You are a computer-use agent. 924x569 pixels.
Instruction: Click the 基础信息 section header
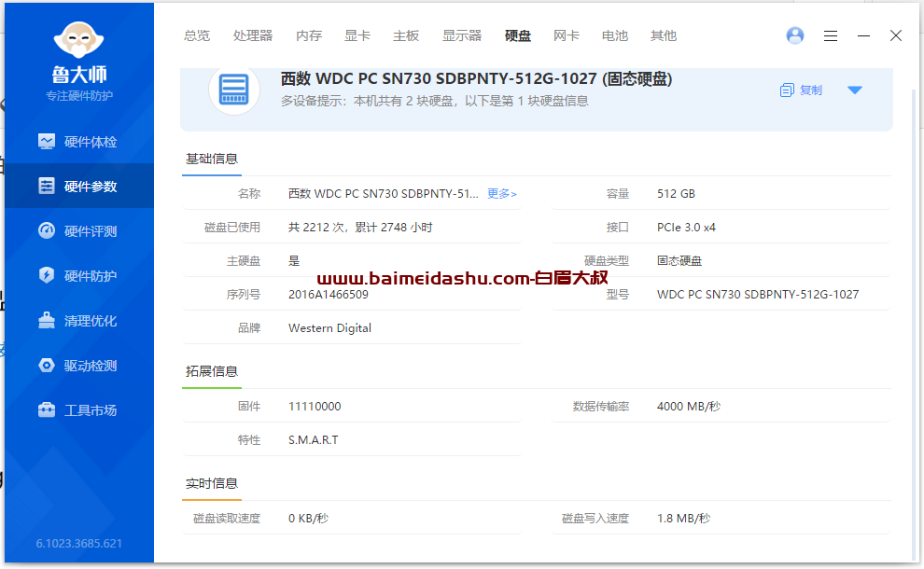point(212,159)
